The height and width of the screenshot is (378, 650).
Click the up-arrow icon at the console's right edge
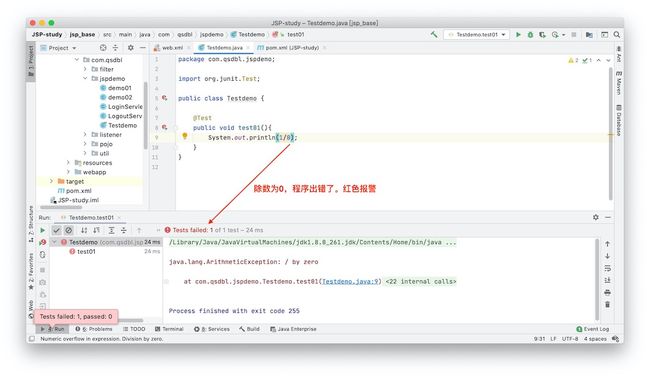click(607, 244)
